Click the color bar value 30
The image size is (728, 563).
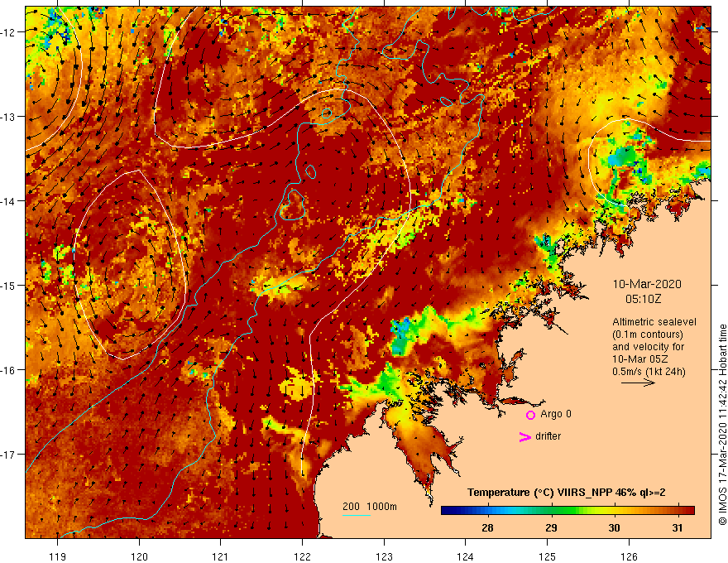614,528
